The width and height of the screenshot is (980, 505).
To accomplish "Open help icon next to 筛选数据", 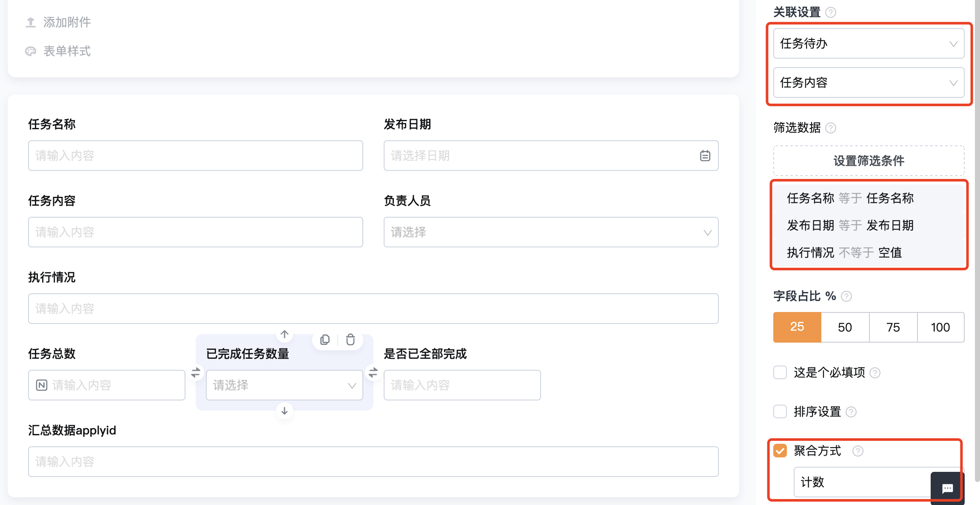I will 831,128.
